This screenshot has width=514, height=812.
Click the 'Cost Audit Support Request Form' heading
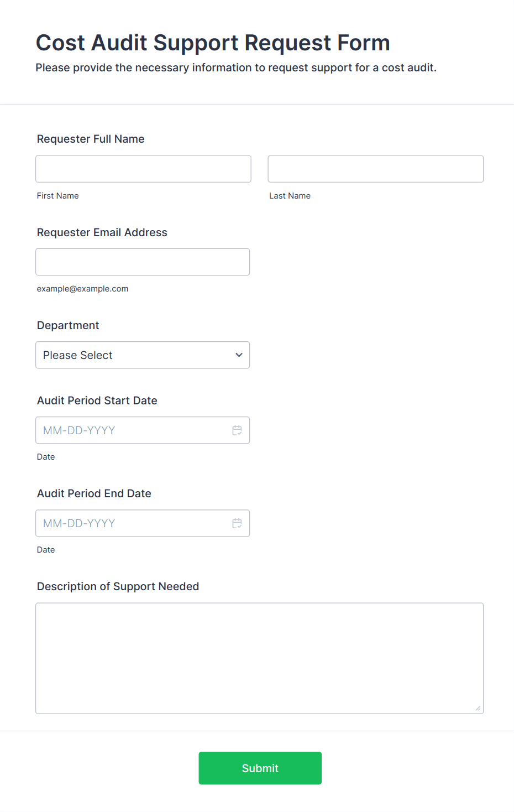tap(213, 43)
